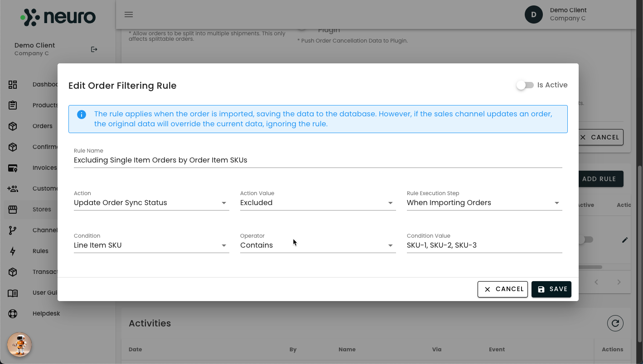Click the Customers sidebar icon

pyautogui.click(x=13, y=188)
